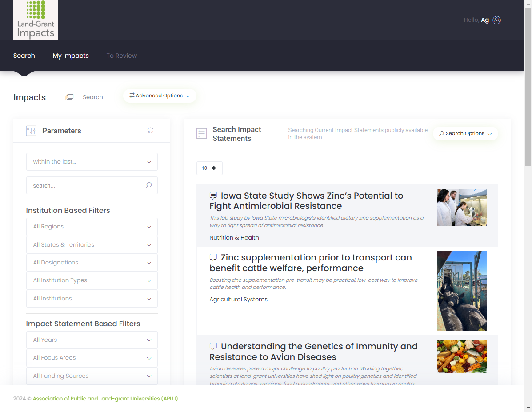Open the All States & Territories dropdown
The image size is (532, 412).
coord(92,245)
